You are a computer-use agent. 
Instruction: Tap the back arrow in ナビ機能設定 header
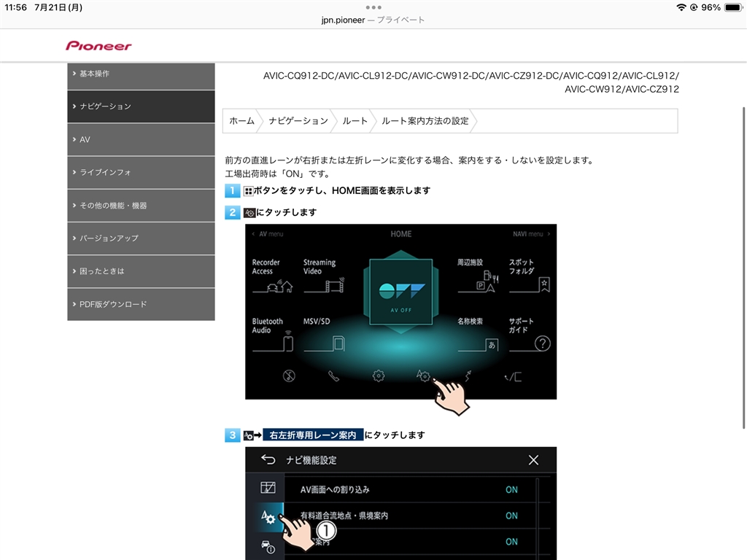[x=268, y=459]
